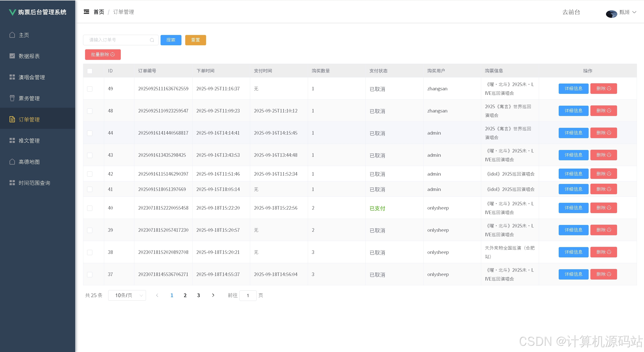The height and width of the screenshot is (352, 644).
Task: Delete order ID 40 with 删除 button
Action: [x=604, y=208]
